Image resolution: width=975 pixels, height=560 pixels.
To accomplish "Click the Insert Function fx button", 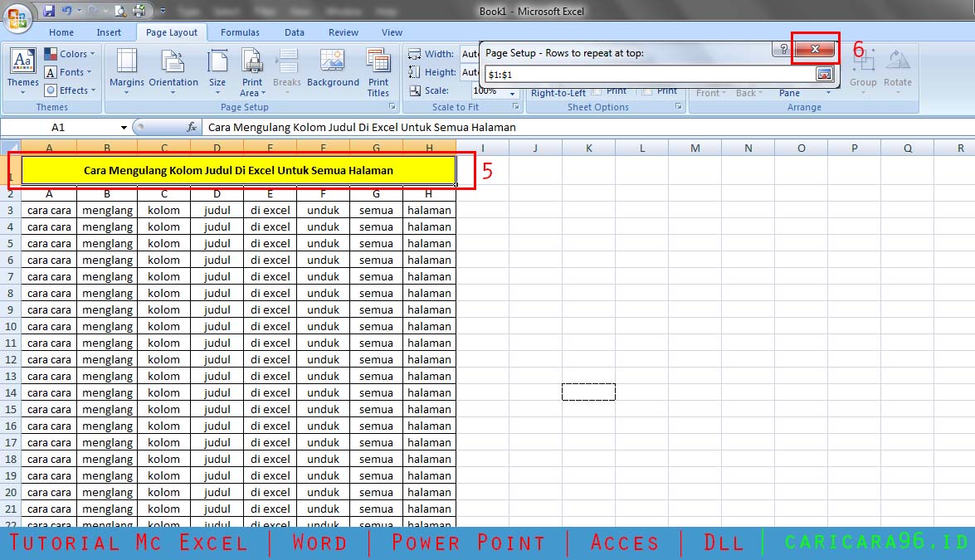I will (x=192, y=128).
